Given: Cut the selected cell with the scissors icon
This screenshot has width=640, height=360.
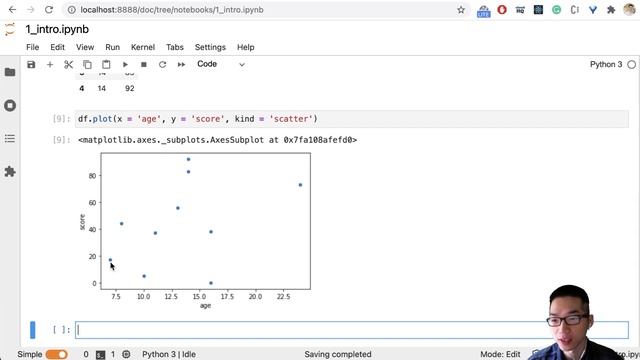Looking at the screenshot, I should (x=68, y=64).
